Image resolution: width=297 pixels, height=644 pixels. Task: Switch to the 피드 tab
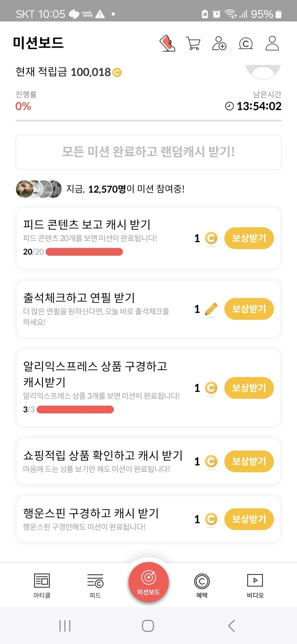tap(95, 585)
